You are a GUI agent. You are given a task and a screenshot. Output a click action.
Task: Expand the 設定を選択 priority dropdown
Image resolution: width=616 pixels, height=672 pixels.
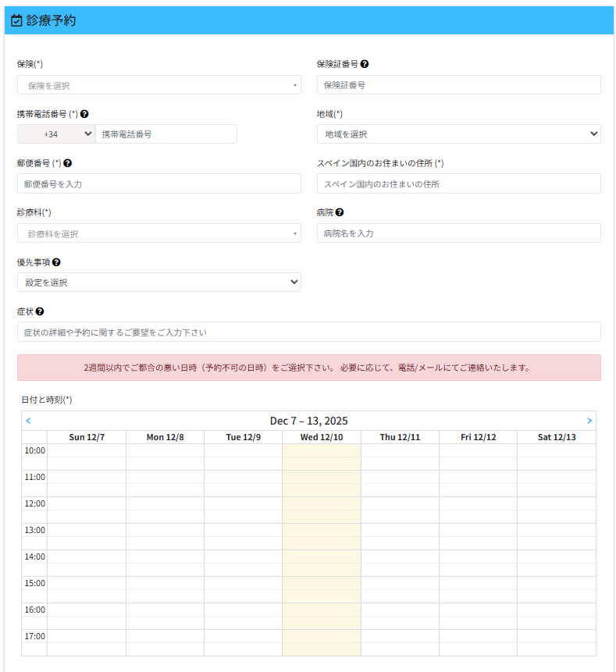[158, 283]
